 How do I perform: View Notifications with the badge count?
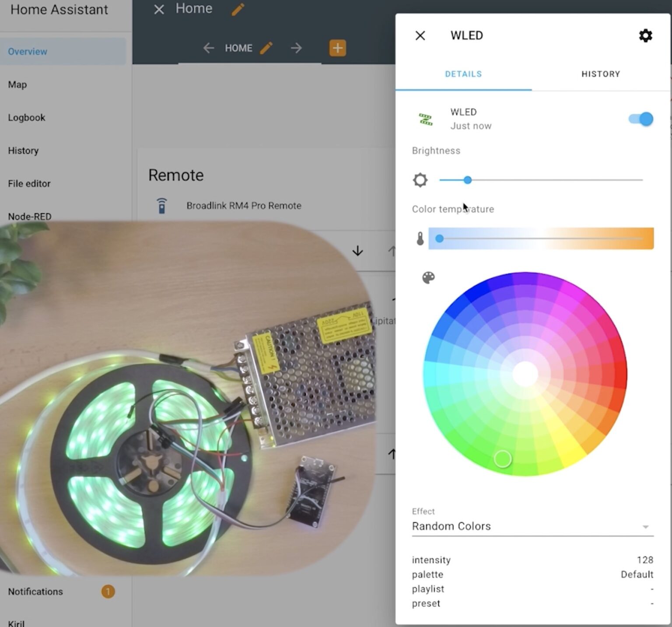point(35,592)
